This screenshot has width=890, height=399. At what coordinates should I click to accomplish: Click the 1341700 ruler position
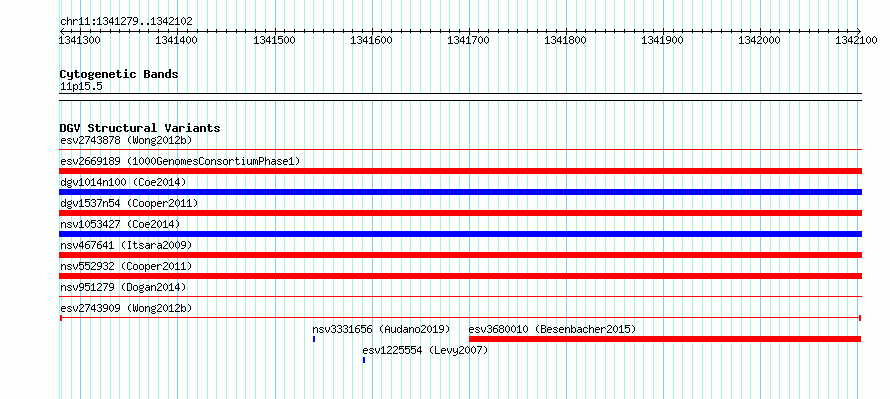[469, 40]
